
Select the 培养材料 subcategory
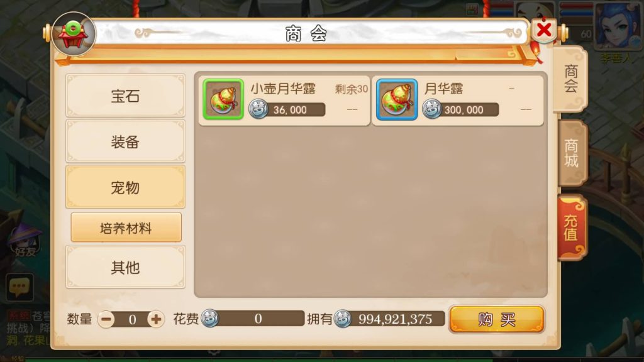coord(126,228)
